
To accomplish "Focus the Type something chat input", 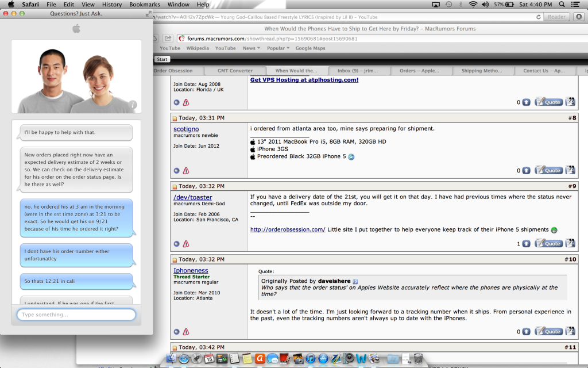I will coord(76,315).
